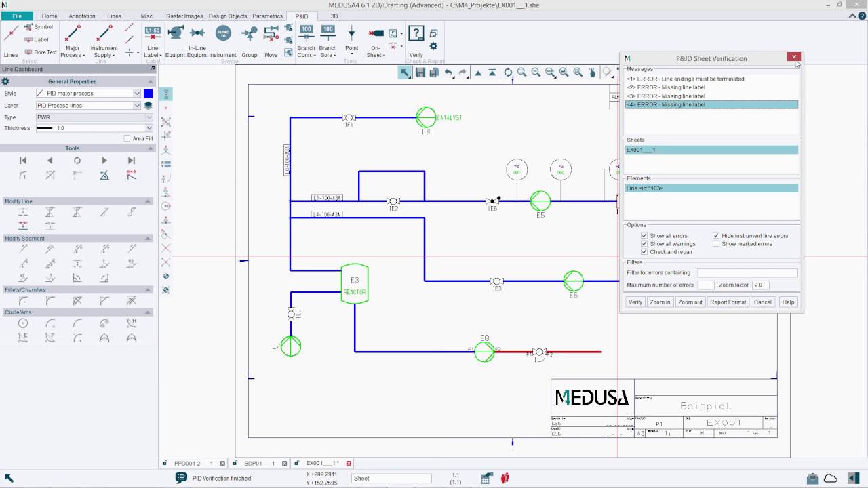The height and width of the screenshot is (488, 868).
Task: Switch to the Annotation ribbon tab
Action: click(82, 16)
